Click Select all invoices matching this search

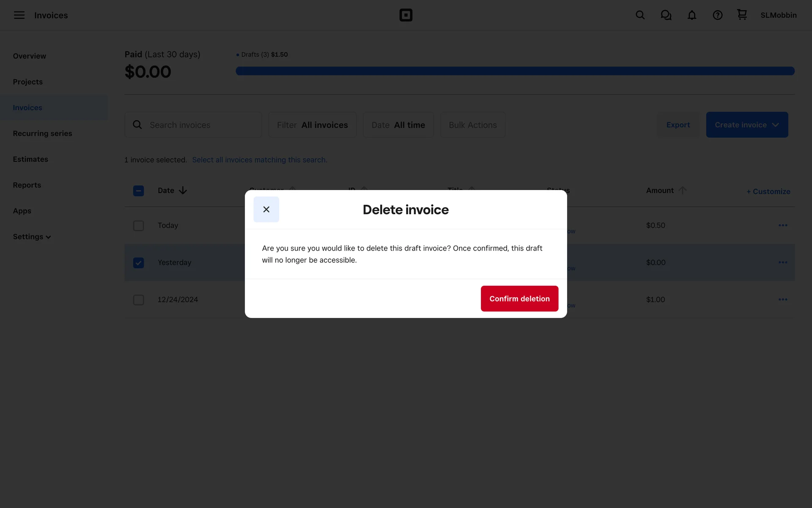click(259, 160)
